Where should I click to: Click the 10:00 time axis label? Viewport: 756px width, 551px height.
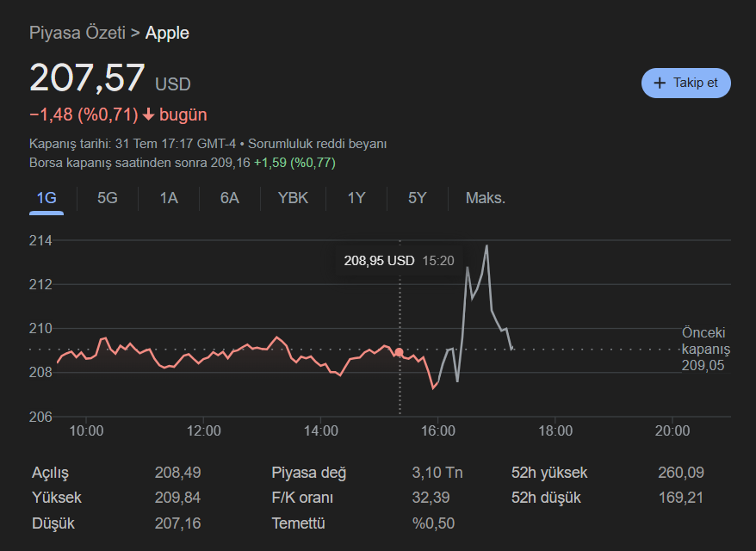click(86, 430)
